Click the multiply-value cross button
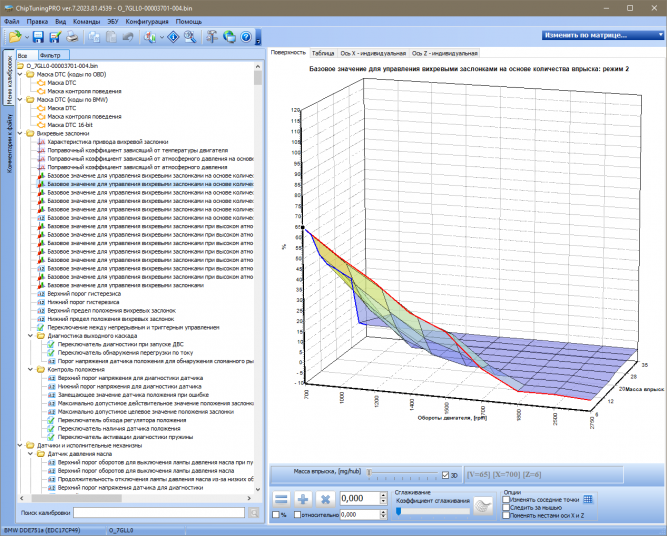The height and width of the screenshot is (536, 667). [325, 499]
